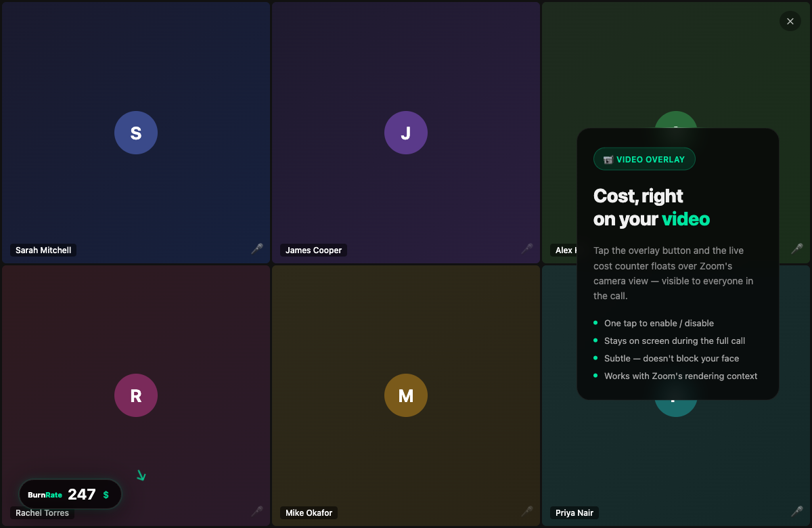Click James Cooper's muted mic icon

pos(526,249)
